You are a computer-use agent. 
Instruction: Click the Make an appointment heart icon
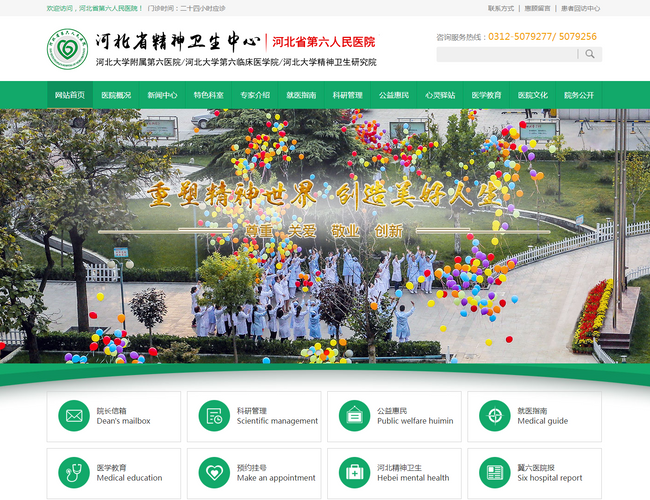coord(214,472)
